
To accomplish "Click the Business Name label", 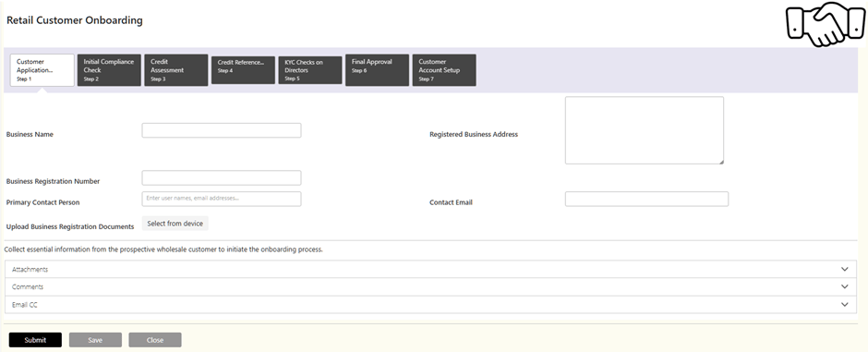I will 30,135.
